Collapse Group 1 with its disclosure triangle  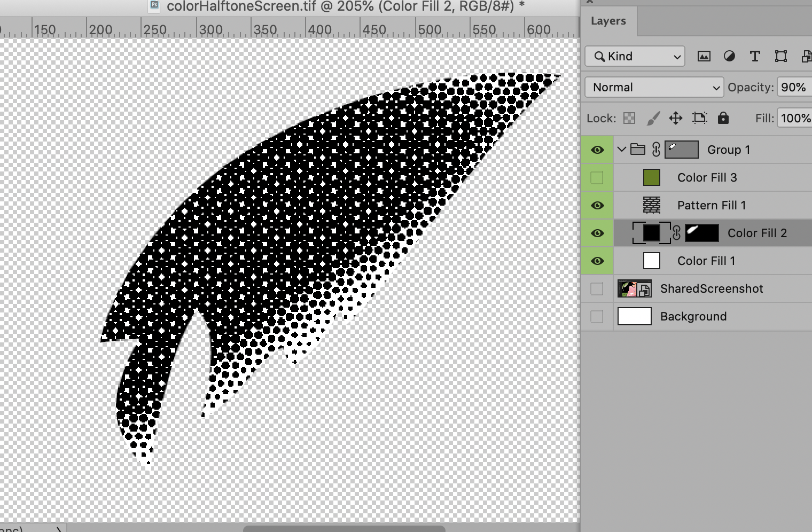[x=621, y=150]
